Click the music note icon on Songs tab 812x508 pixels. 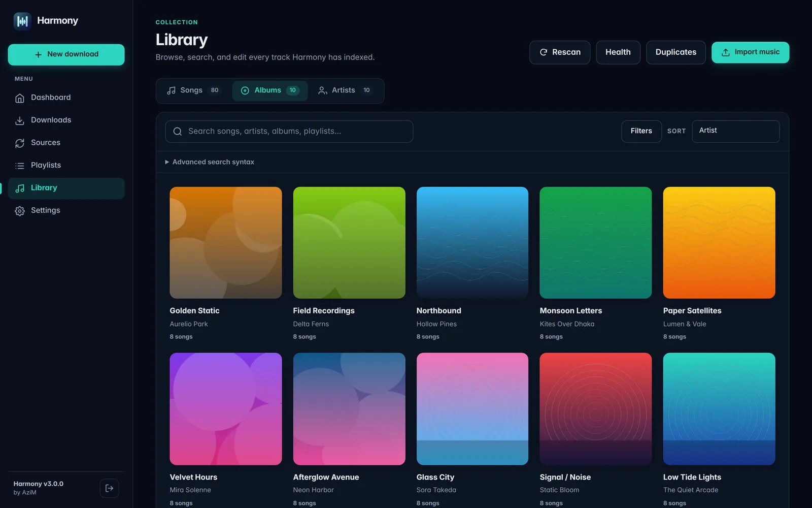coord(172,90)
